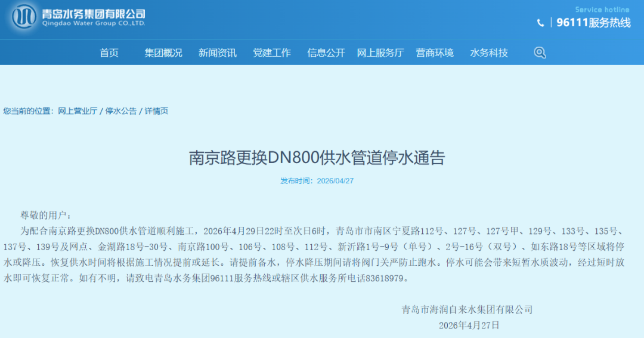
Task: Select 党建工作 in navigation
Action: [x=271, y=53]
